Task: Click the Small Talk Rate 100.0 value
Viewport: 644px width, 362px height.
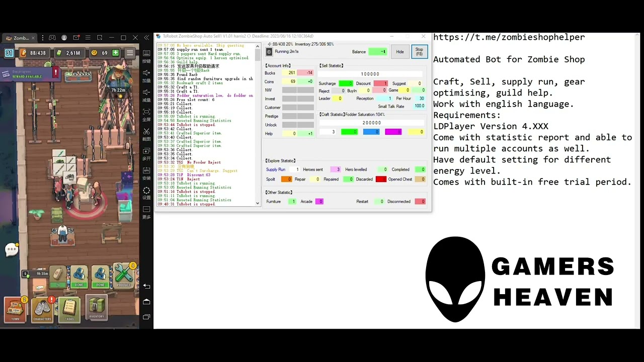Action: pyautogui.click(x=420, y=106)
